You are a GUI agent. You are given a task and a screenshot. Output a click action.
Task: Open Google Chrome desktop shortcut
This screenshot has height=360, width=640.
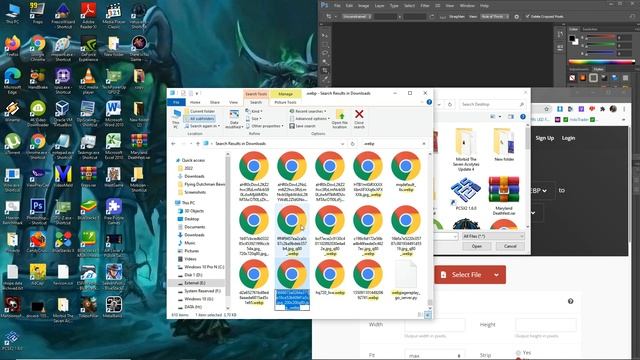38,48
